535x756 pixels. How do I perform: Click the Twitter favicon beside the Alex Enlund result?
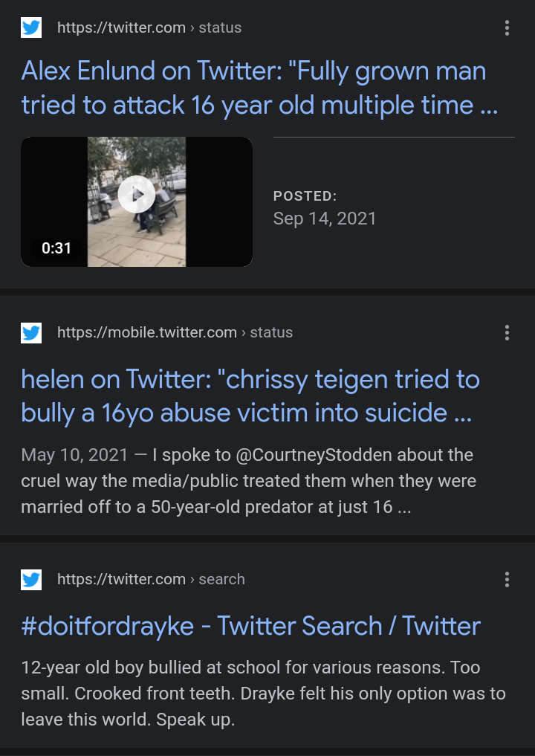(x=31, y=28)
